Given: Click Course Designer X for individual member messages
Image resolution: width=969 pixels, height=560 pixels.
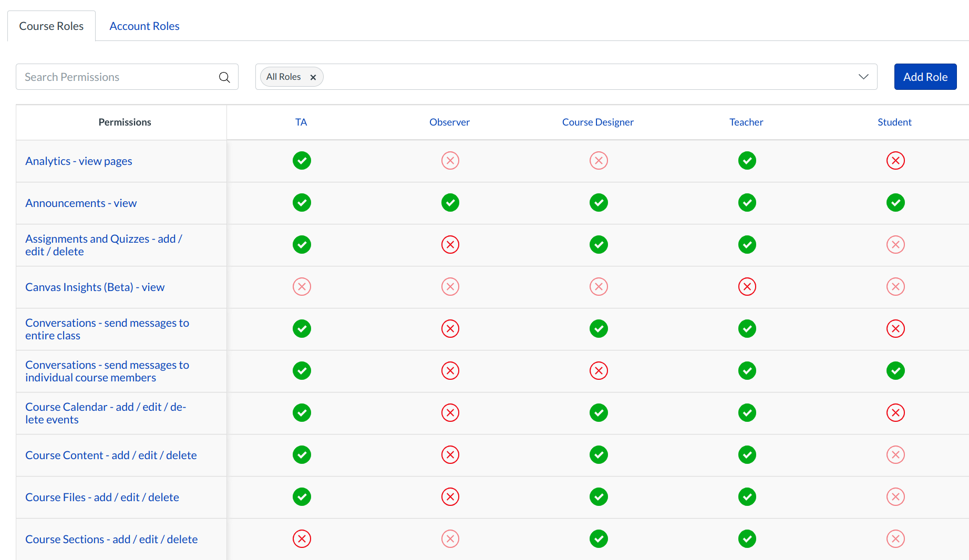Looking at the screenshot, I should pos(599,371).
